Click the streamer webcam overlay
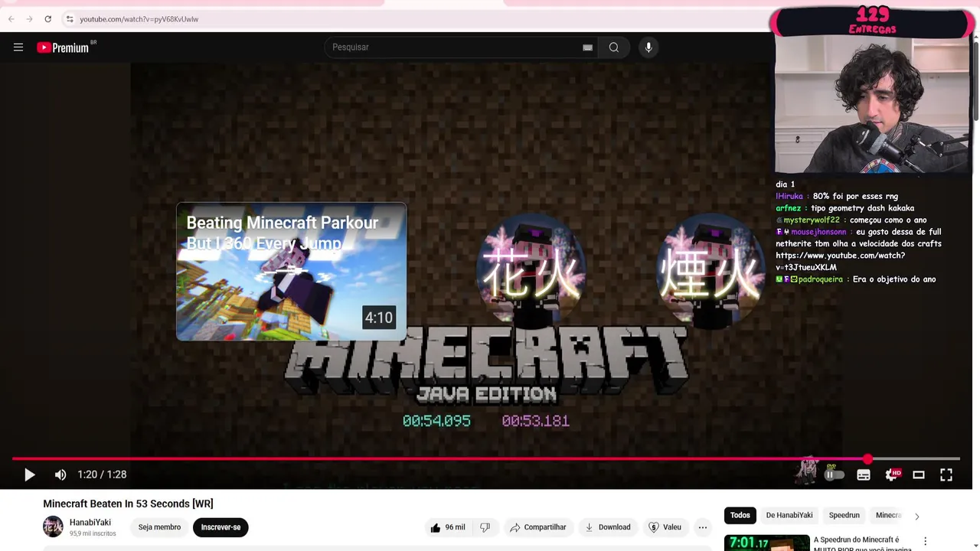The width and height of the screenshot is (980, 551). coord(872,105)
